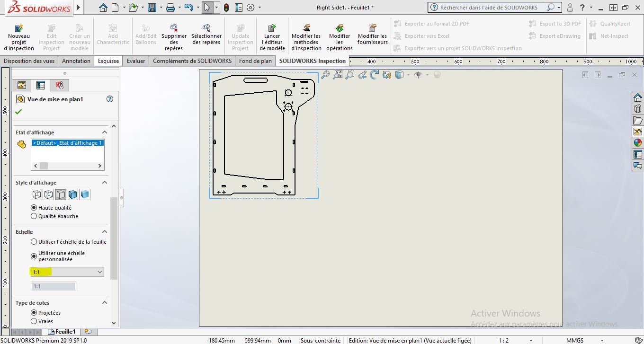Open Modifier les méthodes d'inspection

point(306,37)
